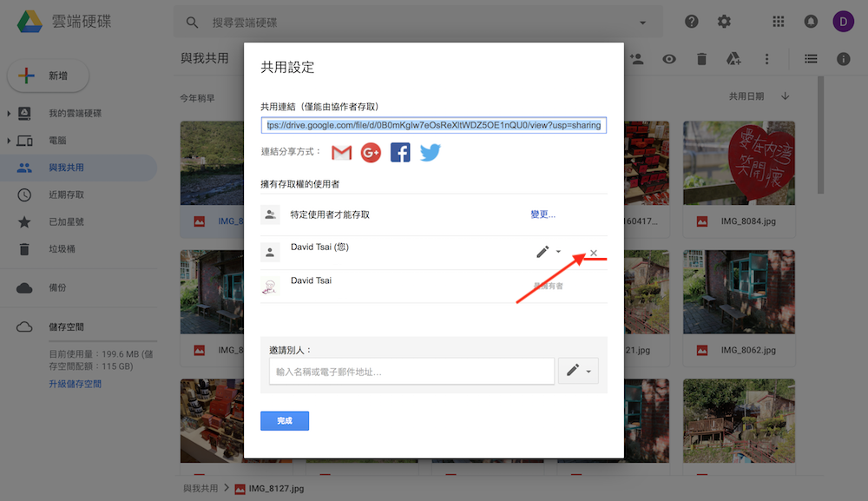Image resolution: width=868 pixels, height=501 pixels.
Task: Click the 特定使用者才能存取 access icon
Action: click(x=270, y=214)
